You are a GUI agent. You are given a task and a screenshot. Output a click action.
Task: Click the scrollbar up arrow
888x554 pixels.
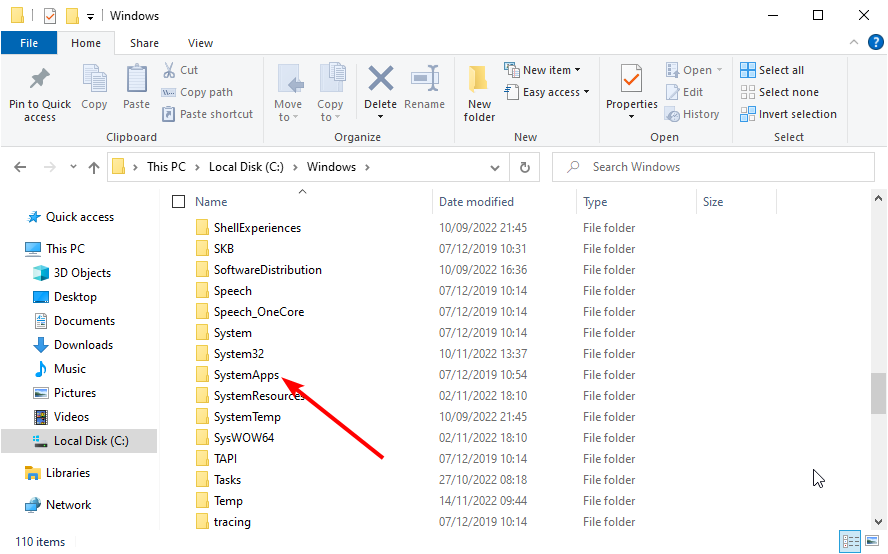click(878, 199)
